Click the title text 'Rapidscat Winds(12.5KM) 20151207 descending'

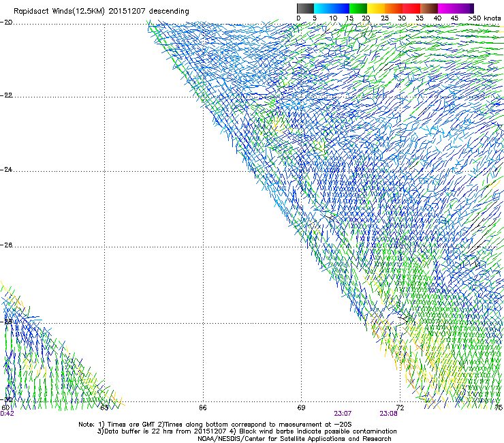(101, 12)
